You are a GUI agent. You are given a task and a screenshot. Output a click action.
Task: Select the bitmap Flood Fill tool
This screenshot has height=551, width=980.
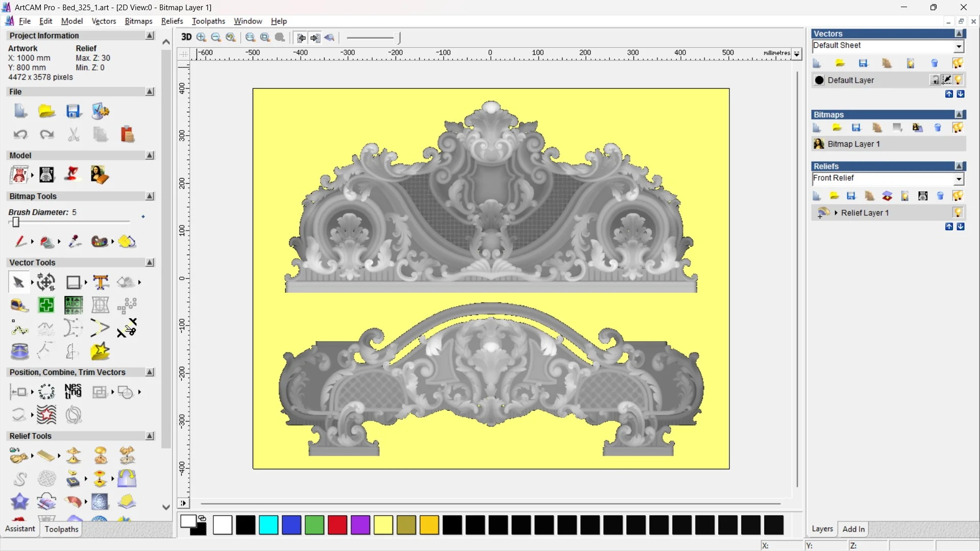click(x=47, y=242)
